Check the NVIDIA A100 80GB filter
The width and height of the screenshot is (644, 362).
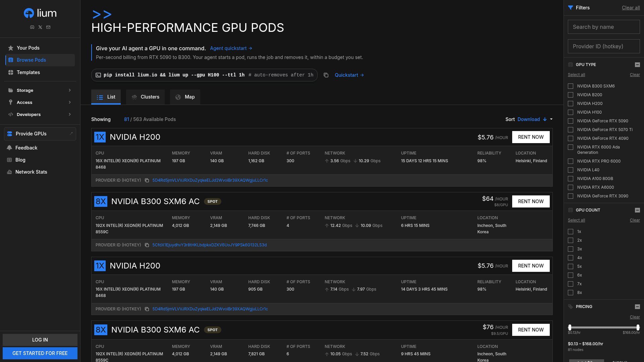[571, 179]
